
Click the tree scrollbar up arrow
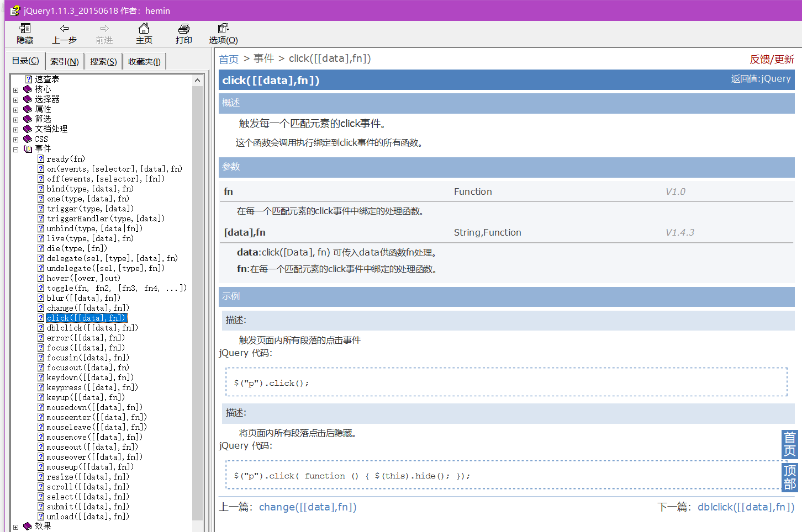point(197,81)
